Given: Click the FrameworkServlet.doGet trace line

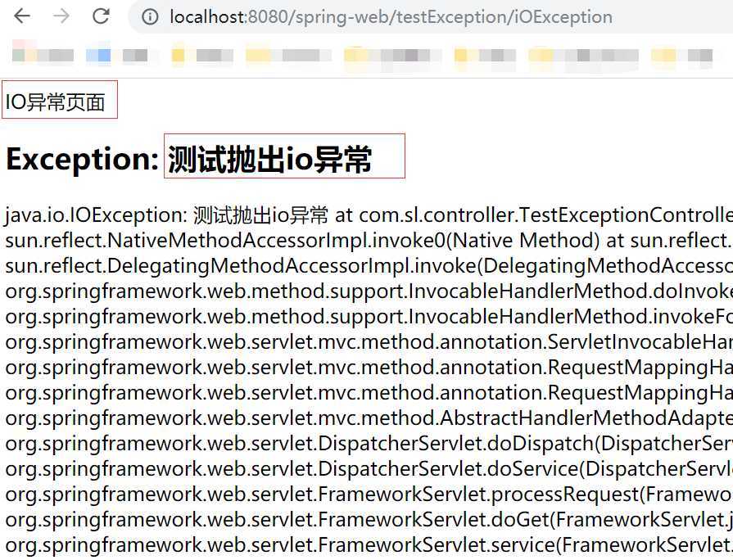Looking at the screenshot, I should (369, 519).
